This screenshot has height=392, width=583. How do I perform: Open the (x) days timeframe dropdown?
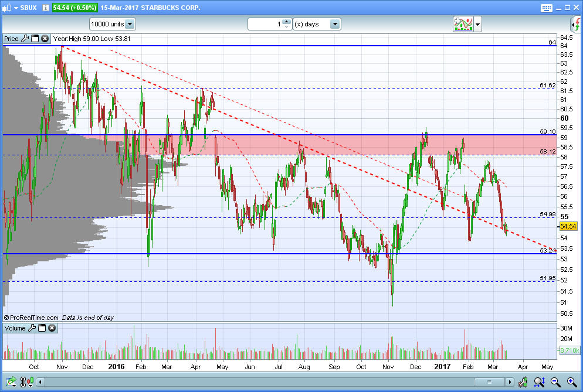click(316, 24)
